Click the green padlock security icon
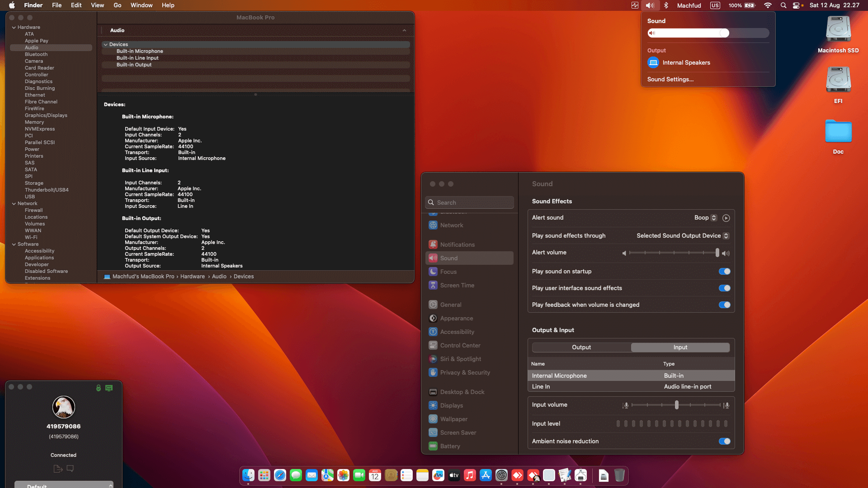This screenshot has width=868, height=488. click(99, 388)
